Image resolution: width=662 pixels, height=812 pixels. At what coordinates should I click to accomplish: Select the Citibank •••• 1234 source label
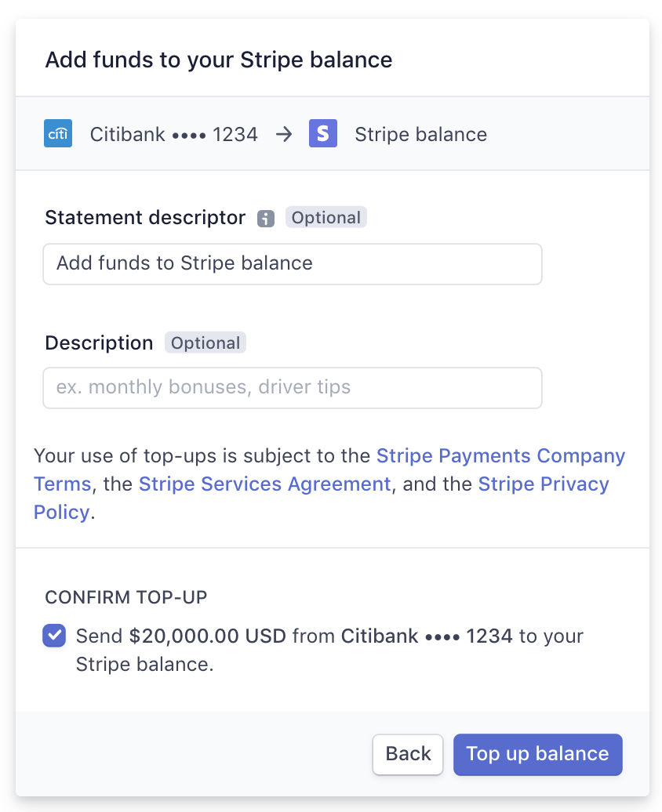(173, 135)
